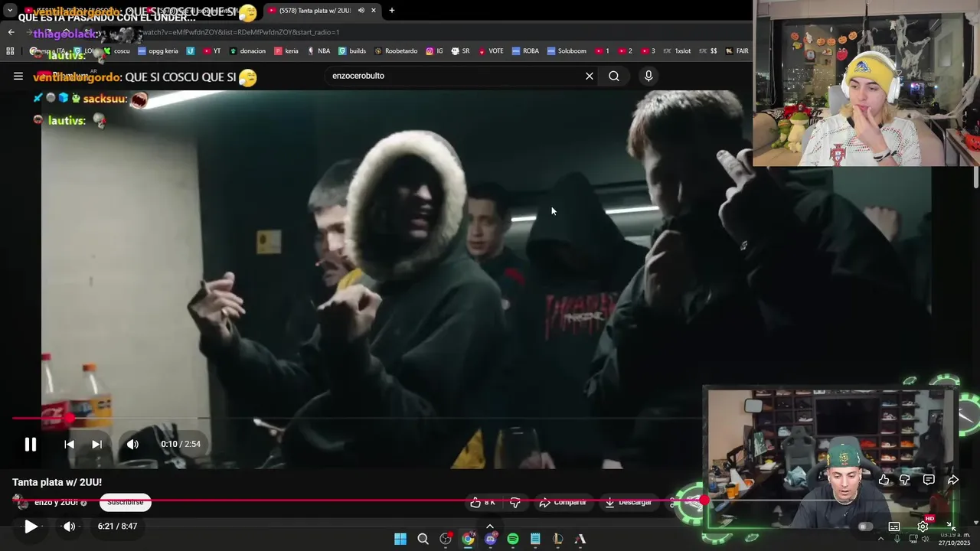Open the enzo y 2UU! channel link
Screen dimensions: 980x551
coord(56,502)
